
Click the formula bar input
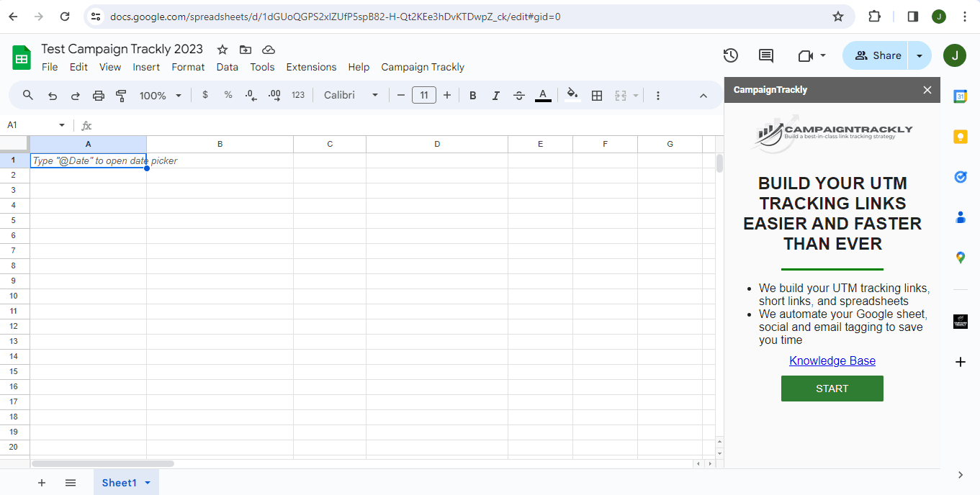(288, 124)
